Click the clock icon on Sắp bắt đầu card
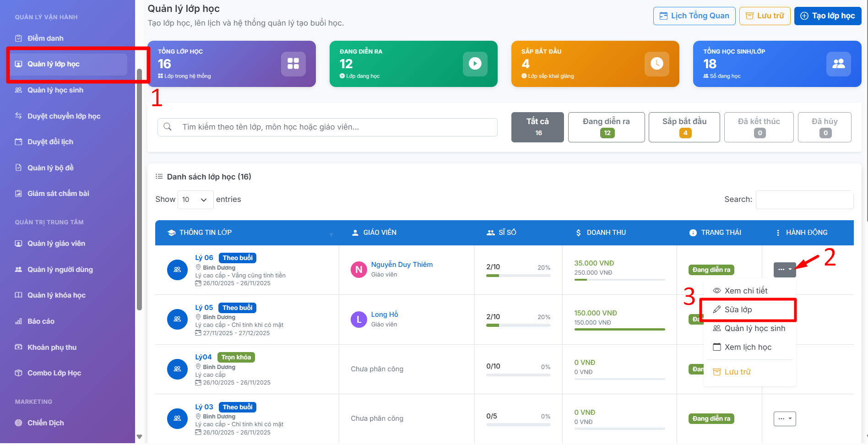This screenshot has width=868, height=445. click(x=656, y=64)
